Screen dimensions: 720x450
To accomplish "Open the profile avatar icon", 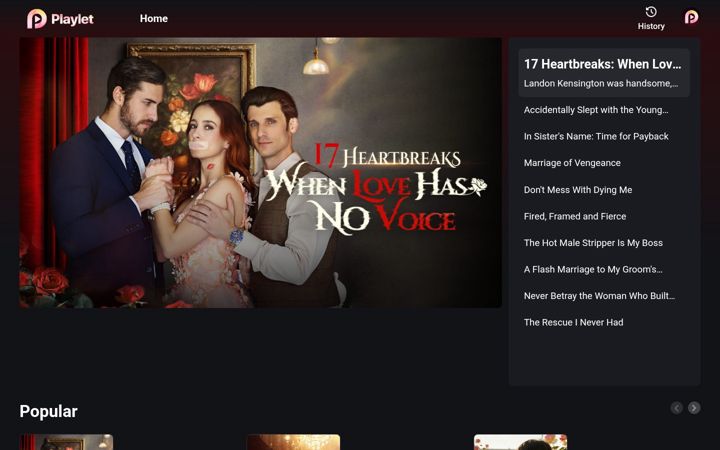I will (x=691, y=17).
